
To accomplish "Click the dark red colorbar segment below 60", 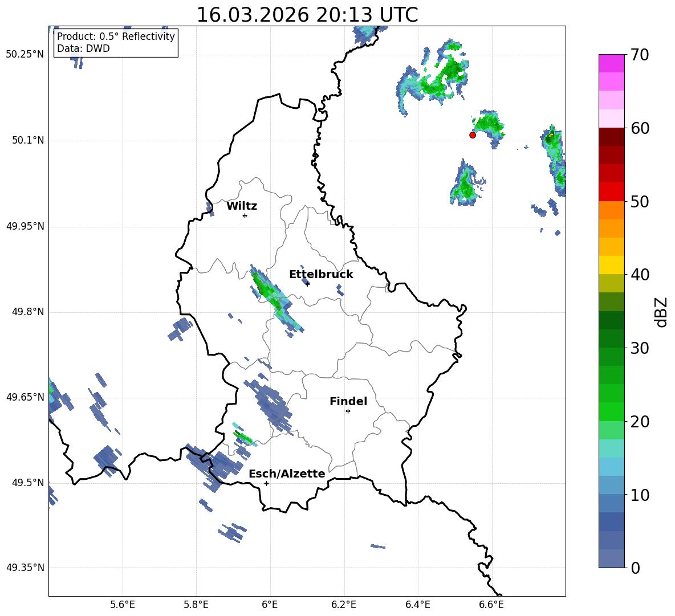I will click(611, 137).
